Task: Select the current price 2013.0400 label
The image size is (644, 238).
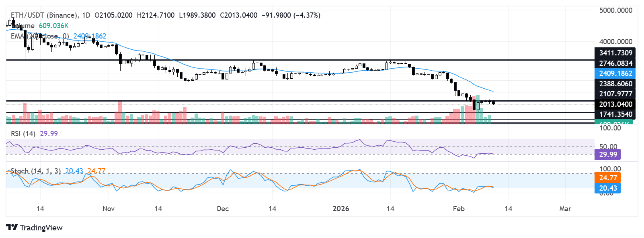Action: (615, 104)
